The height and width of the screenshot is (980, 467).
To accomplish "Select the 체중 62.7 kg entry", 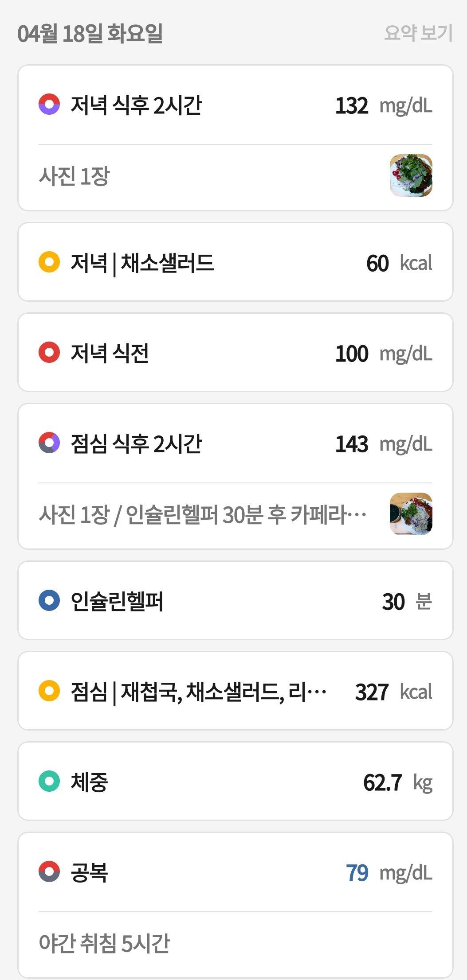I will (x=235, y=782).
